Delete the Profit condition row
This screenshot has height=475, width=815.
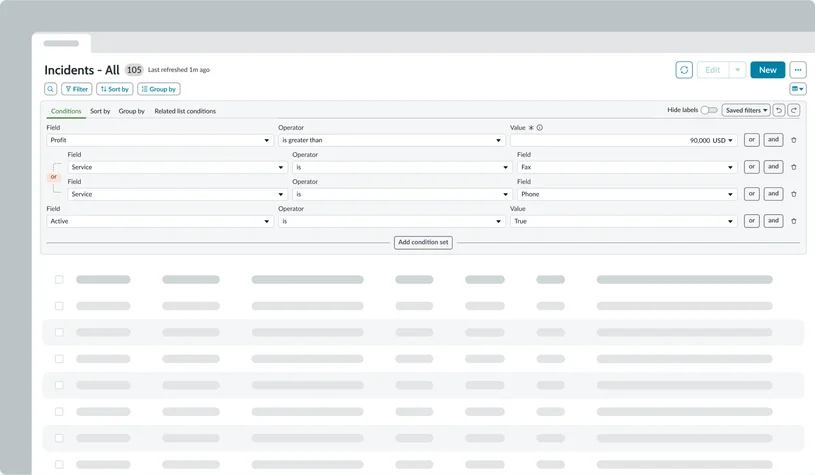pos(794,140)
